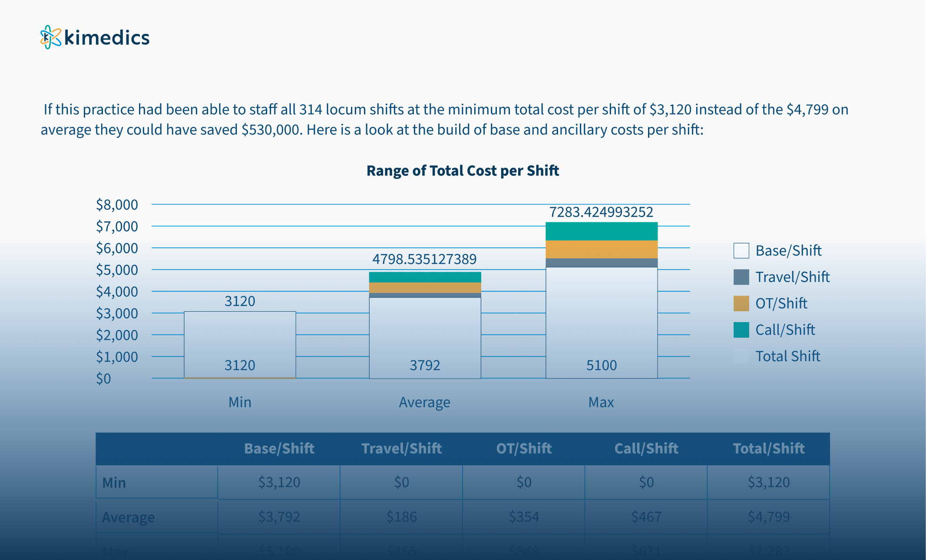The image size is (926, 560).
Task: Click the $2,000 y-axis label
Action: pyautogui.click(x=117, y=335)
